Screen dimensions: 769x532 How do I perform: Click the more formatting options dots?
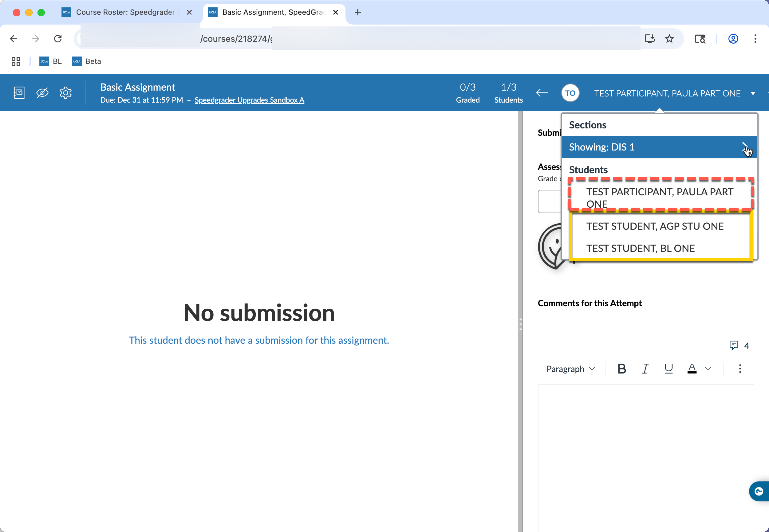[740, 369]
